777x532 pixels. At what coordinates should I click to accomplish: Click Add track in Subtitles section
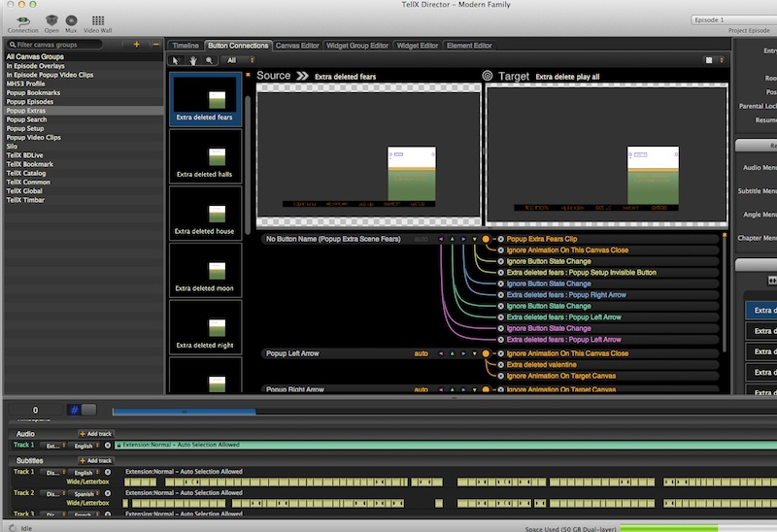click(x=95, y=461)
